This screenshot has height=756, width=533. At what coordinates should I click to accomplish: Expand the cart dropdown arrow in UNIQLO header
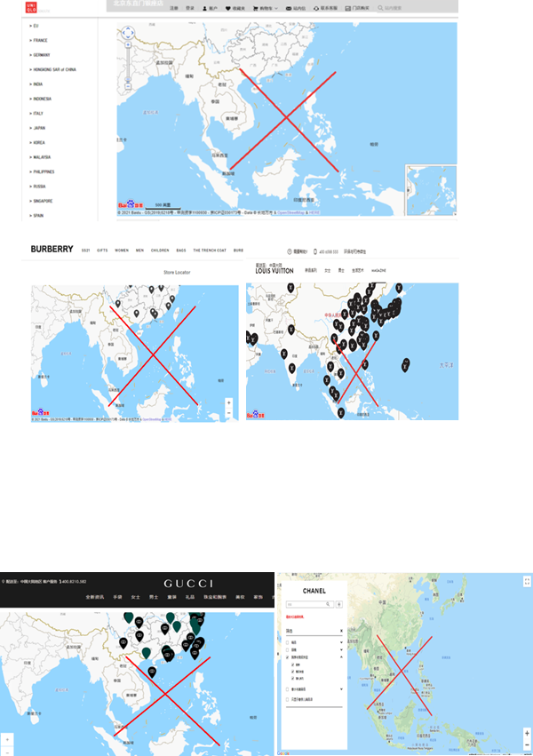[276, 8]
